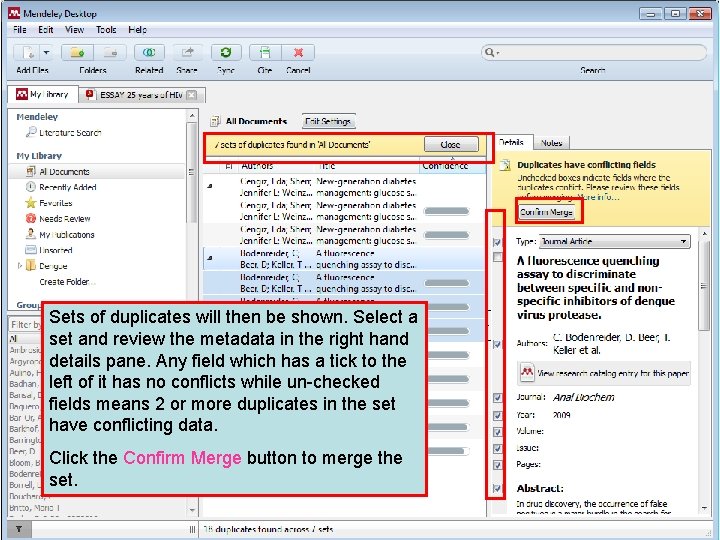Click the Edit Settings button

pyautogui.click(x=328, y=121)
